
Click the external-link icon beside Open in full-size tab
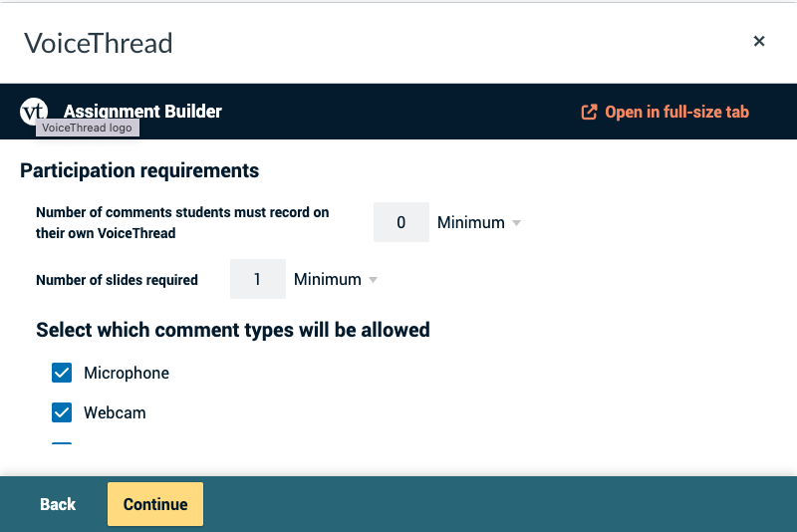click(x=589, y=112)
